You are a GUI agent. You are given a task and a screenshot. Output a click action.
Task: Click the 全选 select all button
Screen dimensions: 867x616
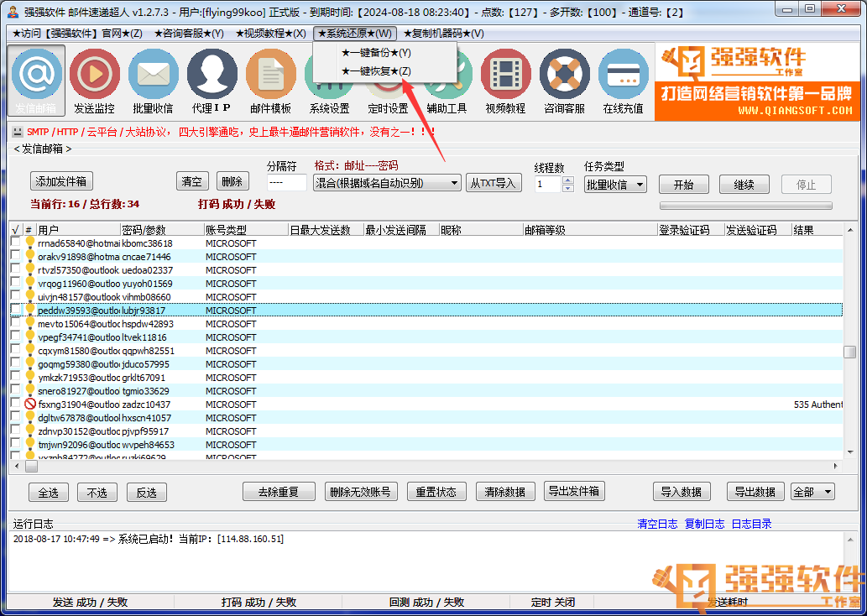[x=49, y=492]
